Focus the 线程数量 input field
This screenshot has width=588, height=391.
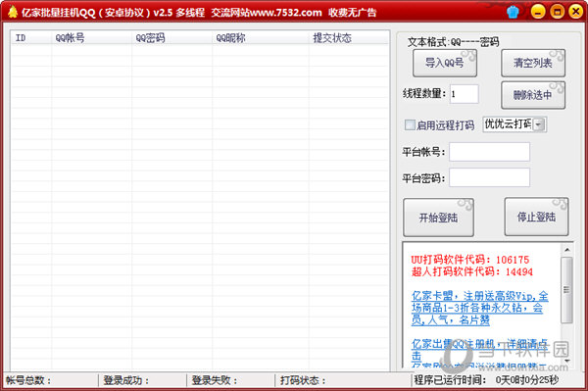(465, 94)
